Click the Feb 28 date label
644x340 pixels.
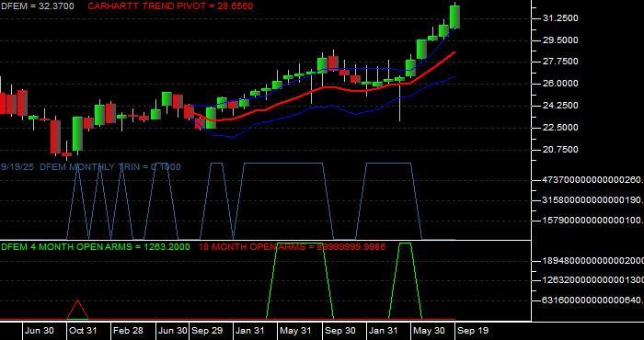click(x=128, y=331)
